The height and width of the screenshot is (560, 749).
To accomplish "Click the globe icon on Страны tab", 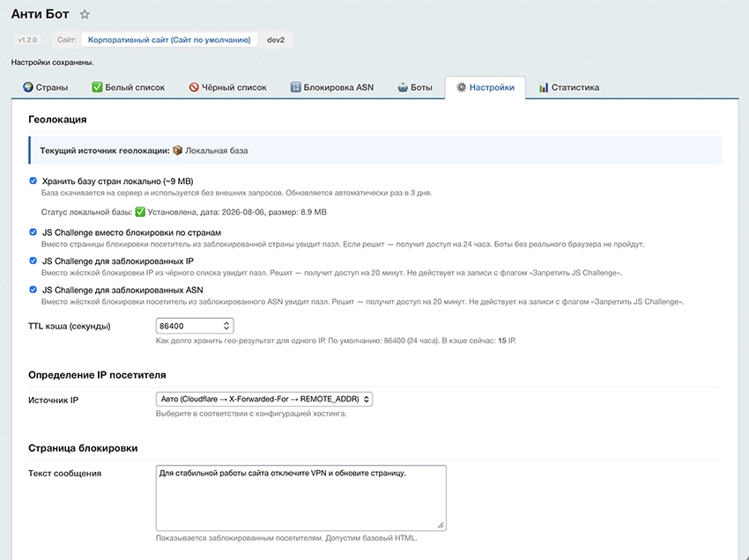I will [27, 87].
